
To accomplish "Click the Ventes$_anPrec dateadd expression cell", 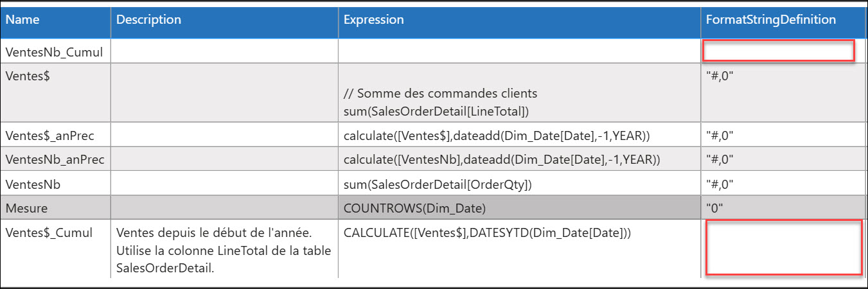I will coord(520,136).
